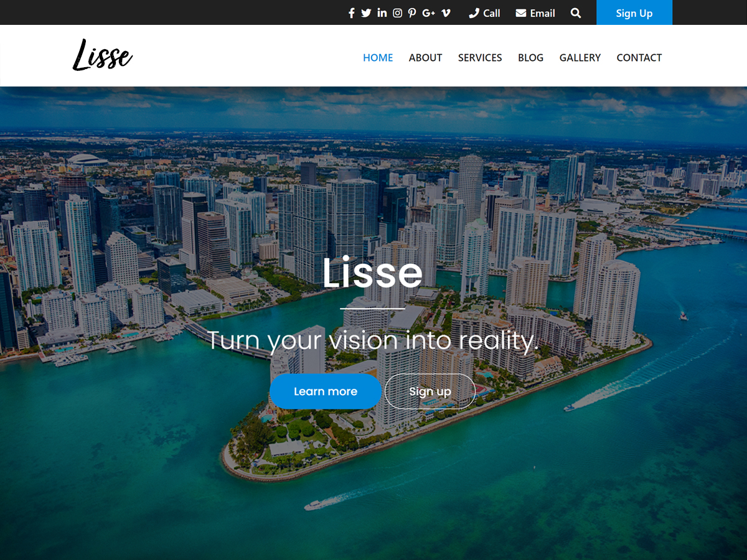
Task: Go to the ABOUT menu item
Action: tap(425, 57)
